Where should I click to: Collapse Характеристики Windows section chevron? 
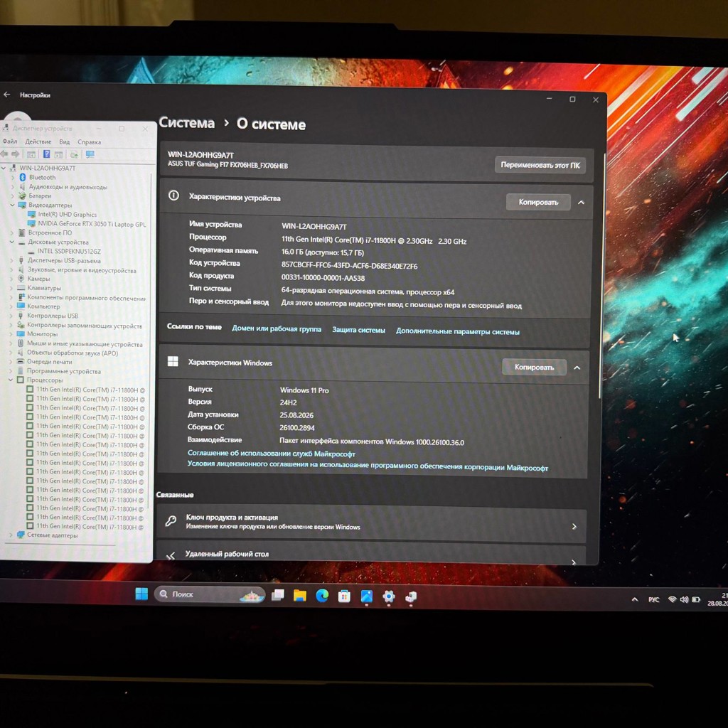[x=577, y=368]
